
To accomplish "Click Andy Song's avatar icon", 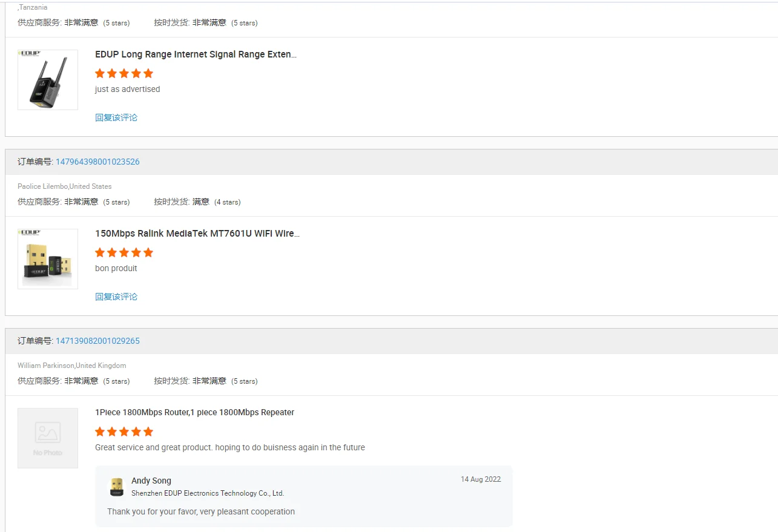I will (x=116, y=487).
